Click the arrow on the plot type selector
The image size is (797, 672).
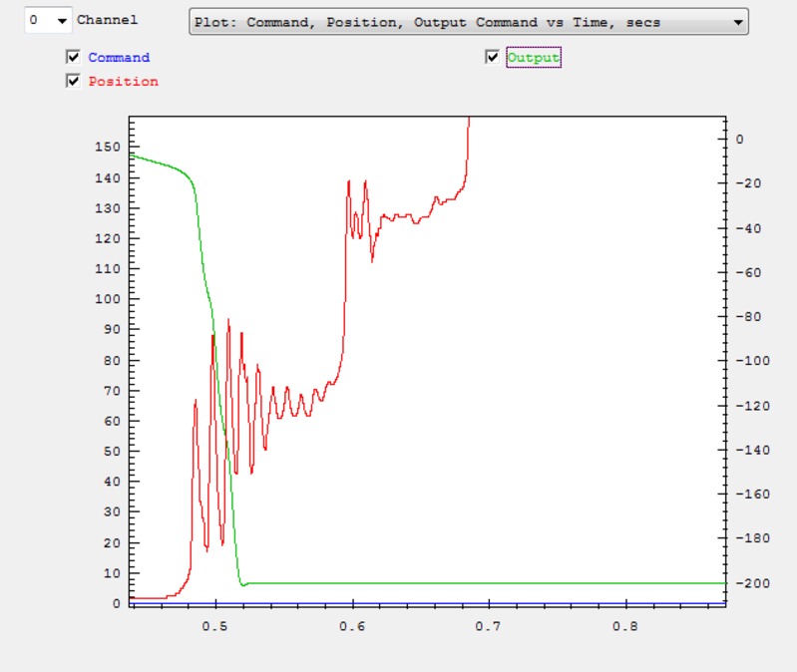[737, 22]
